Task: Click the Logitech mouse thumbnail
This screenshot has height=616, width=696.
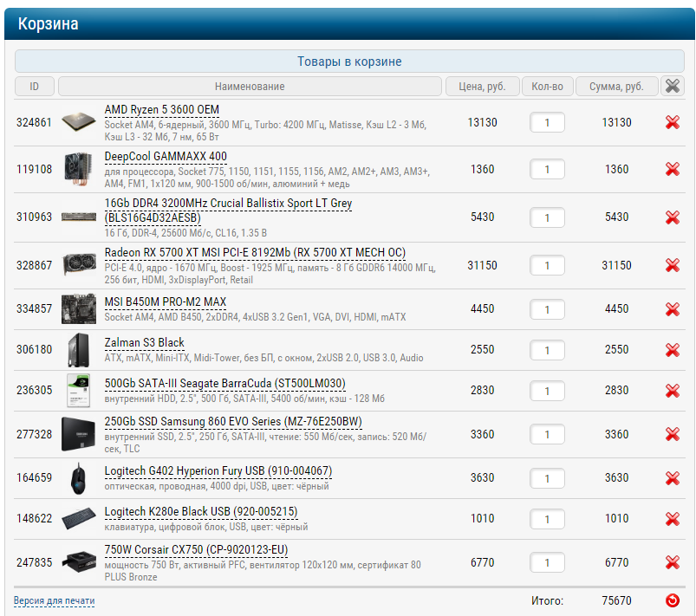Action: [79, 478]
